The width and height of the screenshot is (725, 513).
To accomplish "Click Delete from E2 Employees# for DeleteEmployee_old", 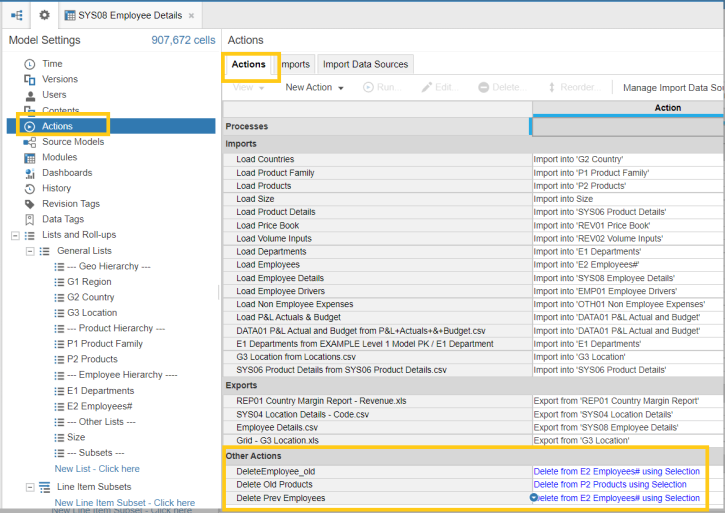I will [x=616, y=471].
